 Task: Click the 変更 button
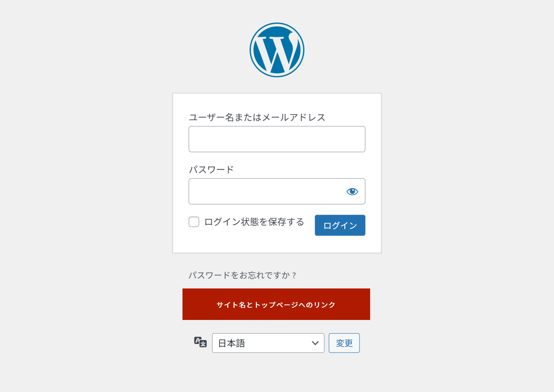(344, 343)
